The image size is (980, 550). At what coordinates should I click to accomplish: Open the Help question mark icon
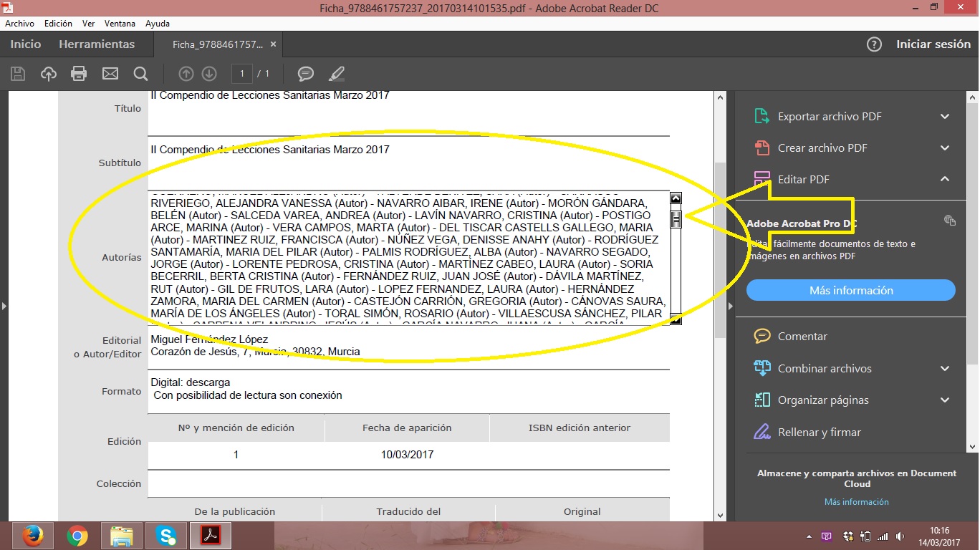(874, 44)
